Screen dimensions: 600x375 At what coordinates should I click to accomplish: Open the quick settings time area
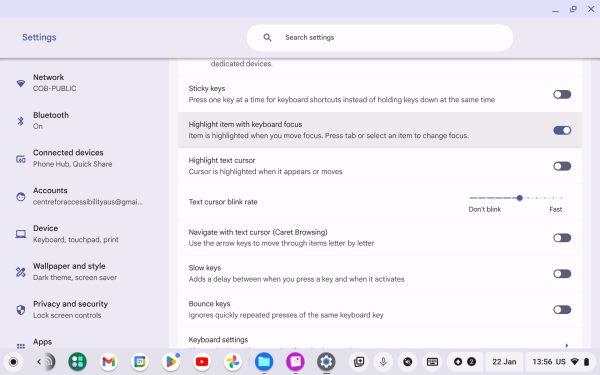pyautogui.click(x=560, y=362)
